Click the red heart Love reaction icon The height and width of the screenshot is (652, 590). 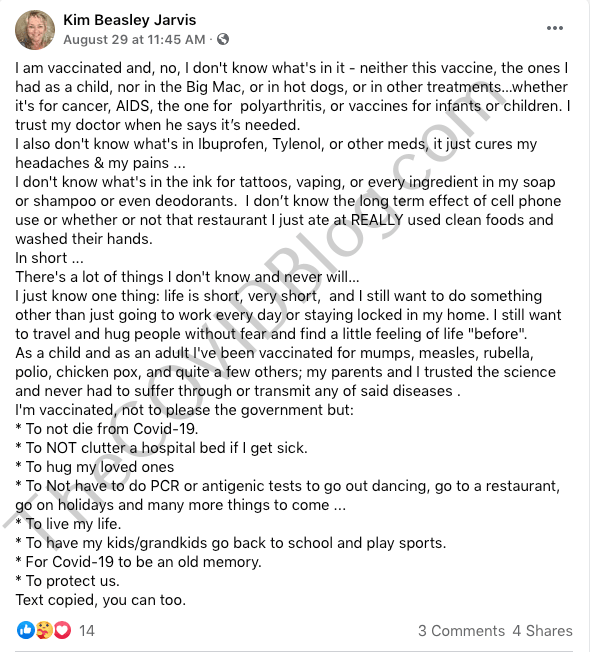pyautogui.click(x=62, y=630)
